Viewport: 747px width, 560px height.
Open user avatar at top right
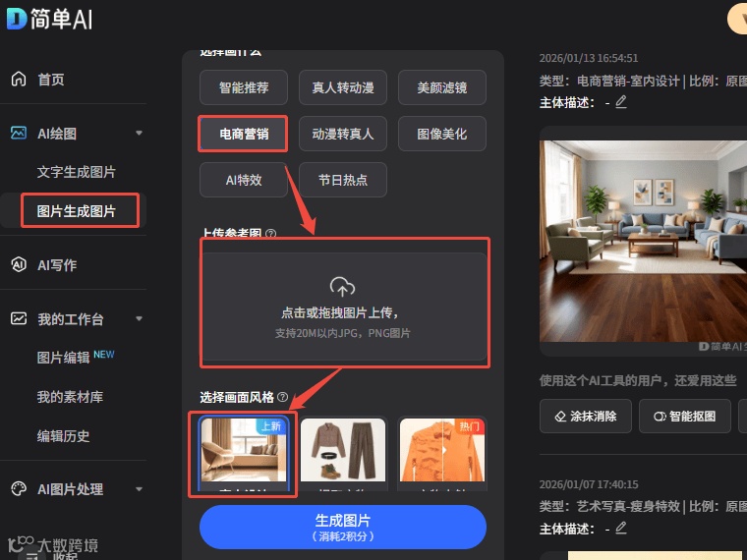pos(738,19)
